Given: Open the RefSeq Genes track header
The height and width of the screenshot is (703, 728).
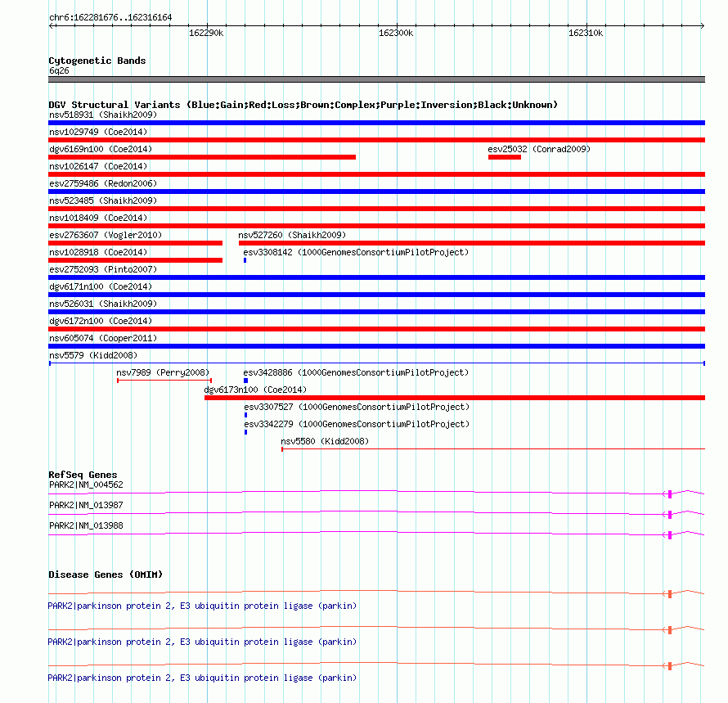Looking at the screenshot, I should [x=83, y=475].
